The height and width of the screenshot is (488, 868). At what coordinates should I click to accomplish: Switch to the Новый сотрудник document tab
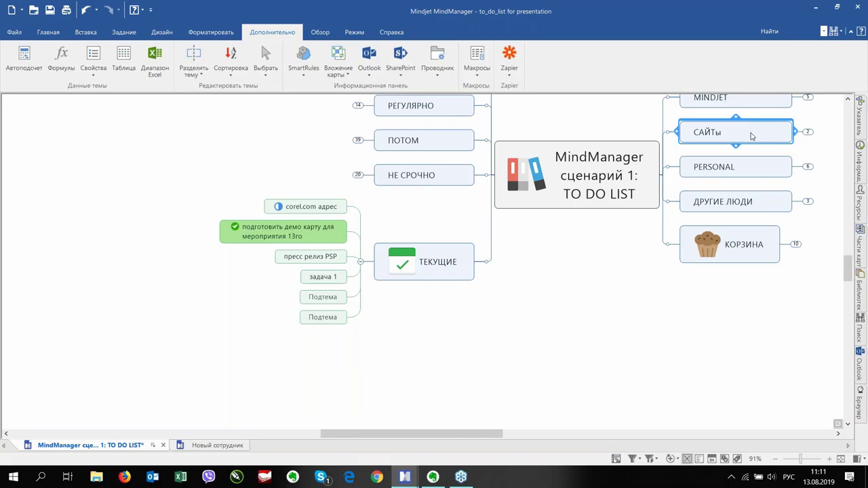pos(217,445)
